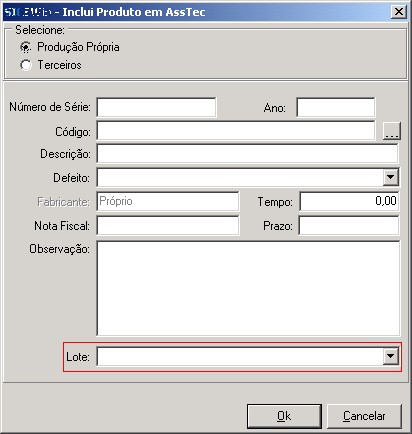Confirm with the Ok button
Viewport: 412px width, 434px height.
[284, 416]
